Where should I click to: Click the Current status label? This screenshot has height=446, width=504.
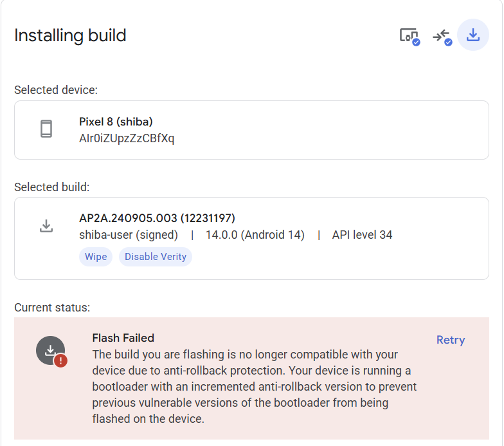[x=52, y=308]
